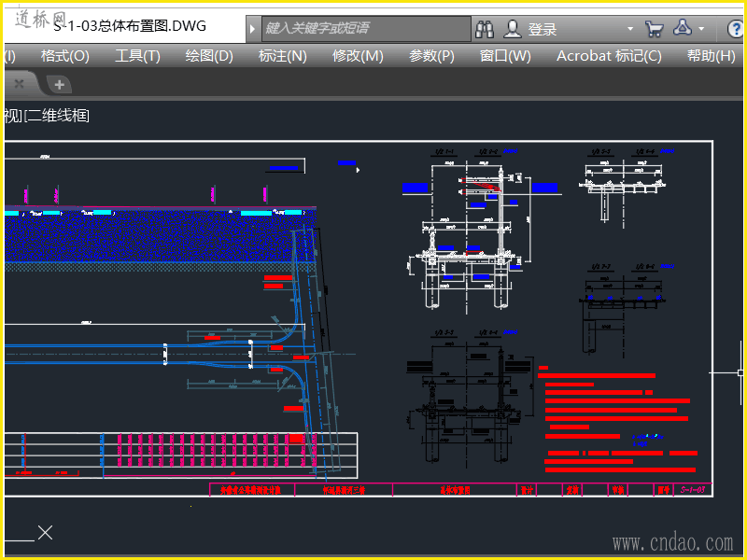Open the 标注(N) menu
This screenshot has height=560, width=747.
[x=283, y=56]
